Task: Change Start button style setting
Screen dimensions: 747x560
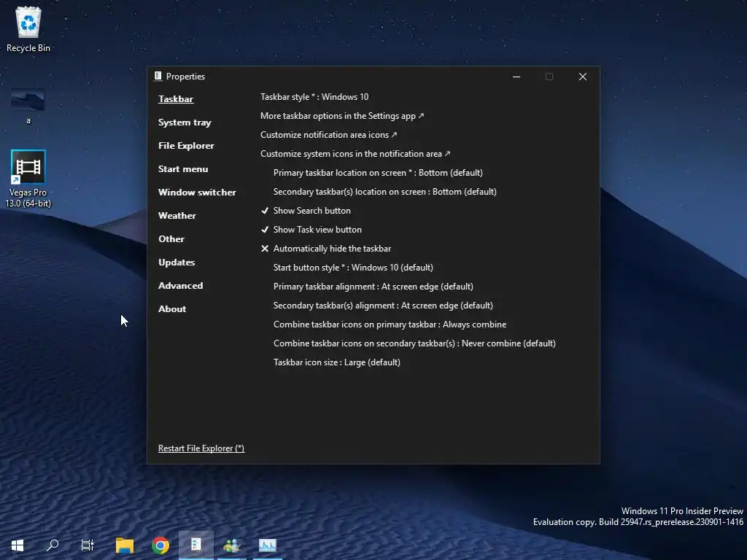Action: 353,268
